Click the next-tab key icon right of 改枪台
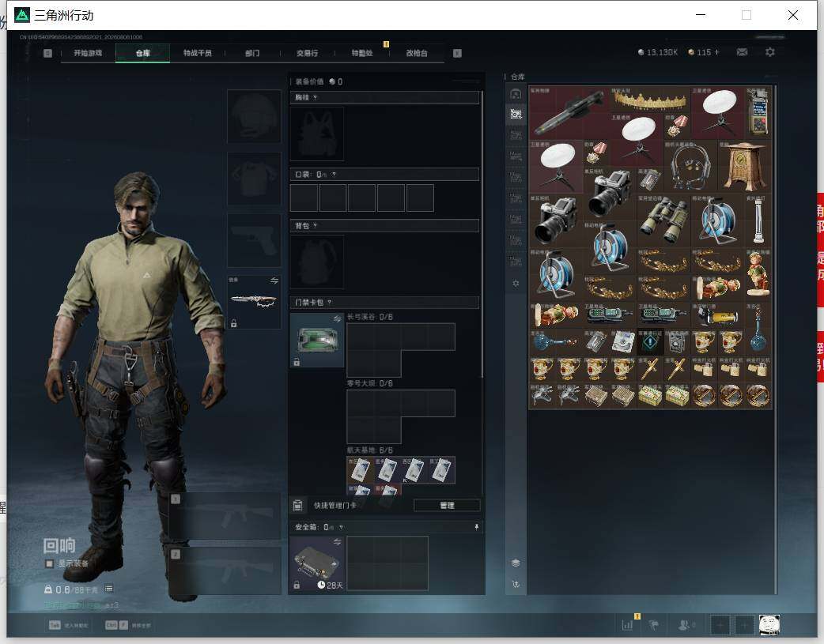This screenshot has height=644, width=824. pyautogui.click(x=457, y=53)
